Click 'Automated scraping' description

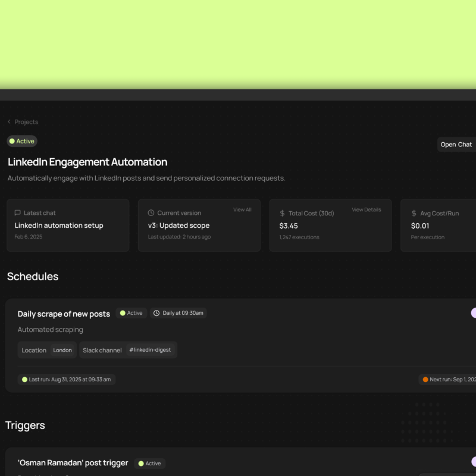(50, 330)
